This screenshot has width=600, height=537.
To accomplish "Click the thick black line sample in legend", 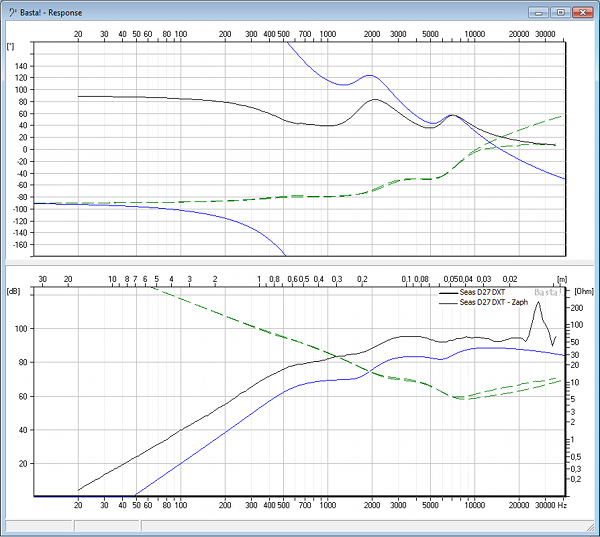I will click(x=446, y=293).
